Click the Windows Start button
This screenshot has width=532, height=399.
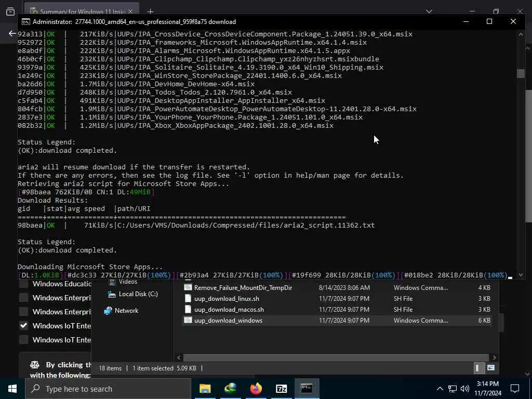click(12, 389)
